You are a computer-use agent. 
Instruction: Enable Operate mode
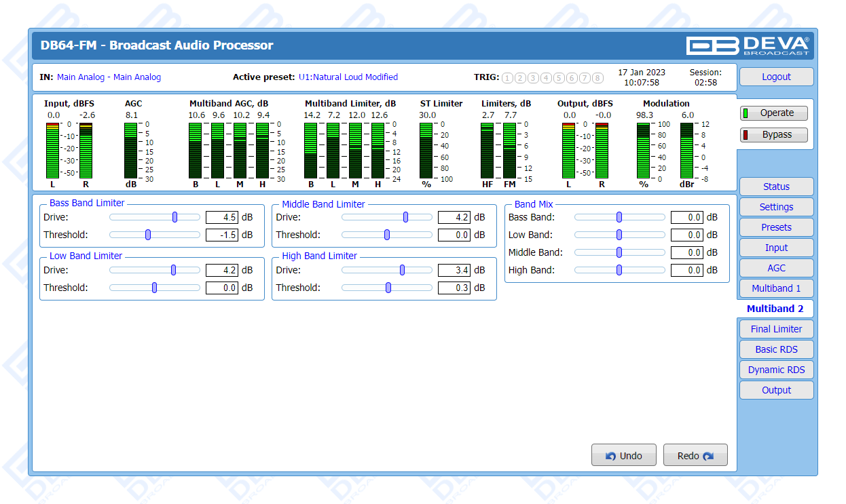(774, 113)
